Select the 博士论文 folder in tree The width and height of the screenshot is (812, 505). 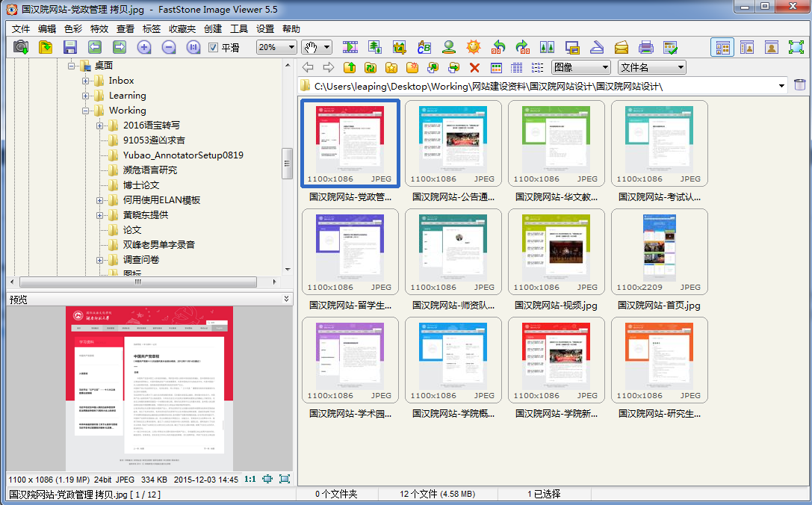pyautogui.click(x=141, y=185)
